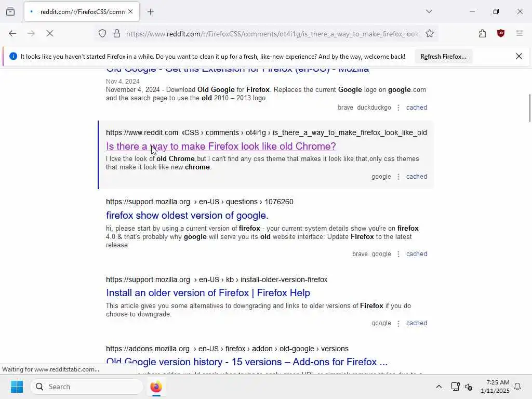Click Refresh Firefox… button
Screen dimensions: 532x399
(444, 57)
